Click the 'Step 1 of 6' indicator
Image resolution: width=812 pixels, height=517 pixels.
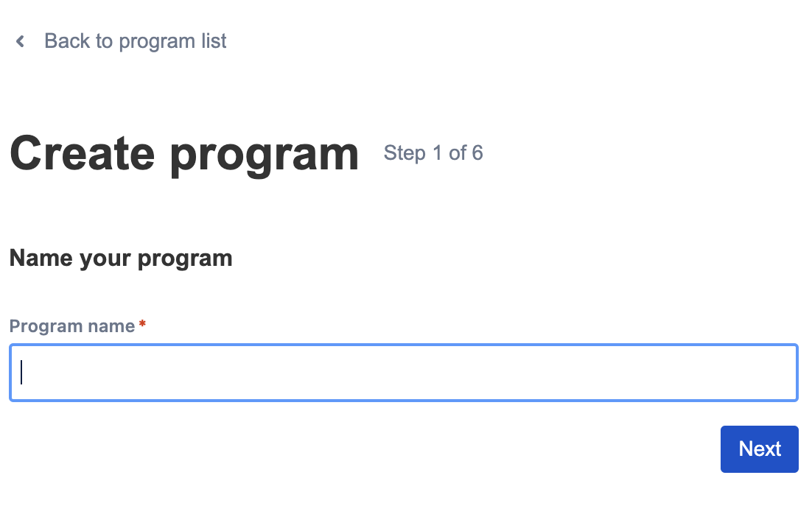point(433,153)
